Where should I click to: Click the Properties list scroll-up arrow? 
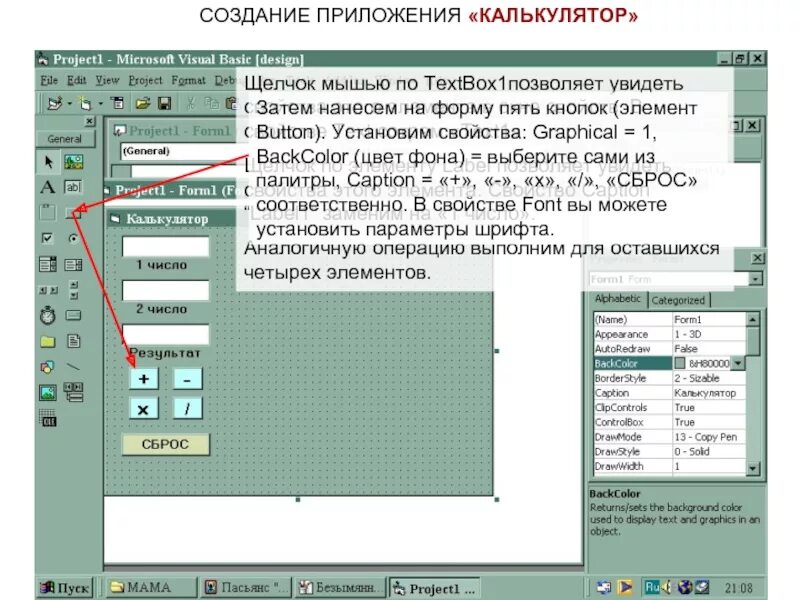coord(753,319)
